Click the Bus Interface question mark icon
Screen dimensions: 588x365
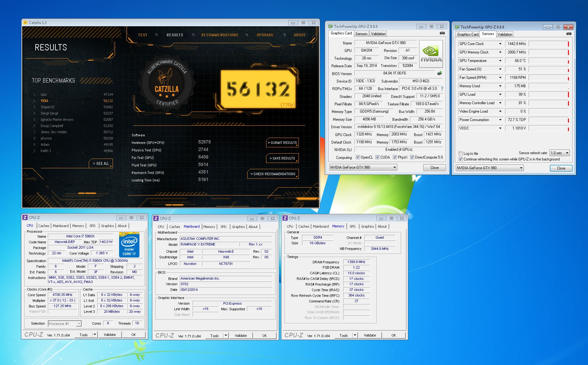tap(442, 89)
